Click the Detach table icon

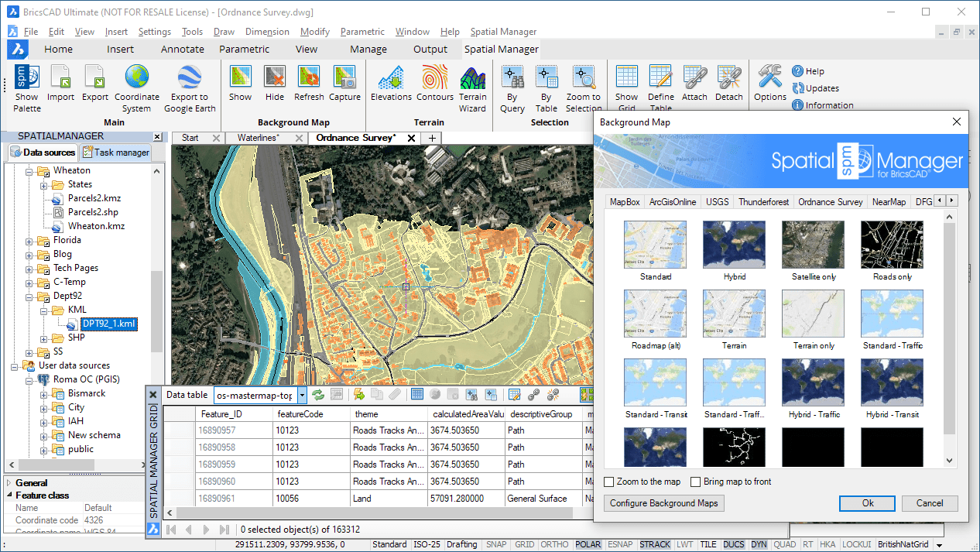728,77
